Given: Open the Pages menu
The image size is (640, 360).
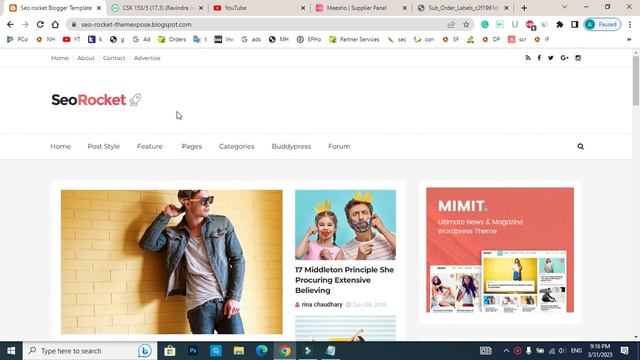Looking at the screenshot, I should pyautogui.click(x=192, y=146).
